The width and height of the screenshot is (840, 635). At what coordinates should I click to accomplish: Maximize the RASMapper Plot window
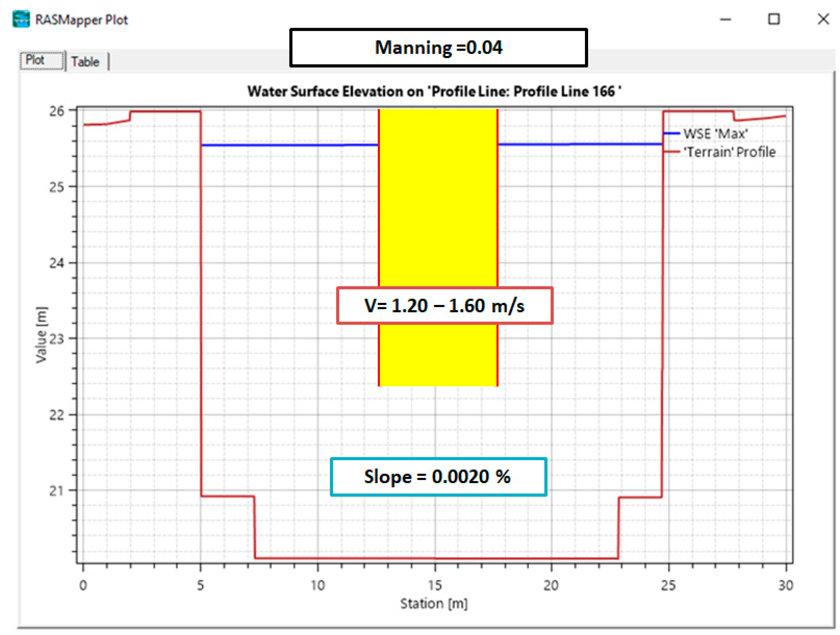(774, 19)
